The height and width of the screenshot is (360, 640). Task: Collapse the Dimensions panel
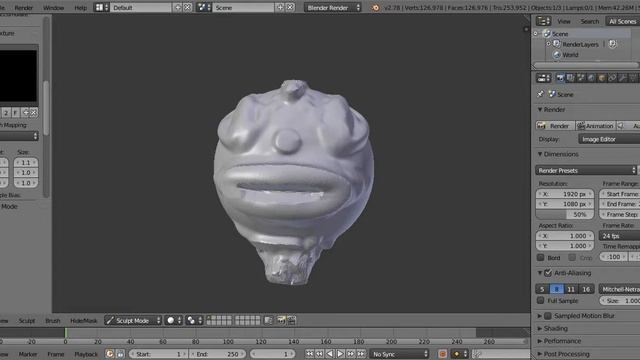[x=540, y=154]
